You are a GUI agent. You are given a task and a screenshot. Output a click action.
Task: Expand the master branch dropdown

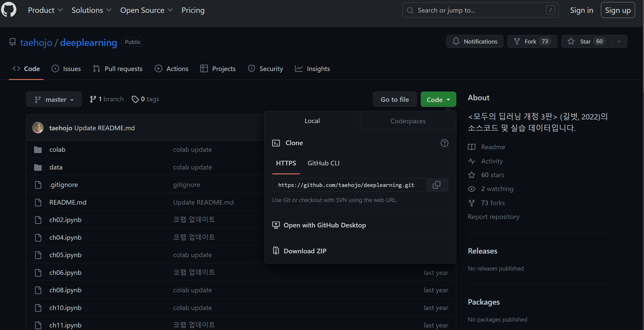(x=54, y=99)
